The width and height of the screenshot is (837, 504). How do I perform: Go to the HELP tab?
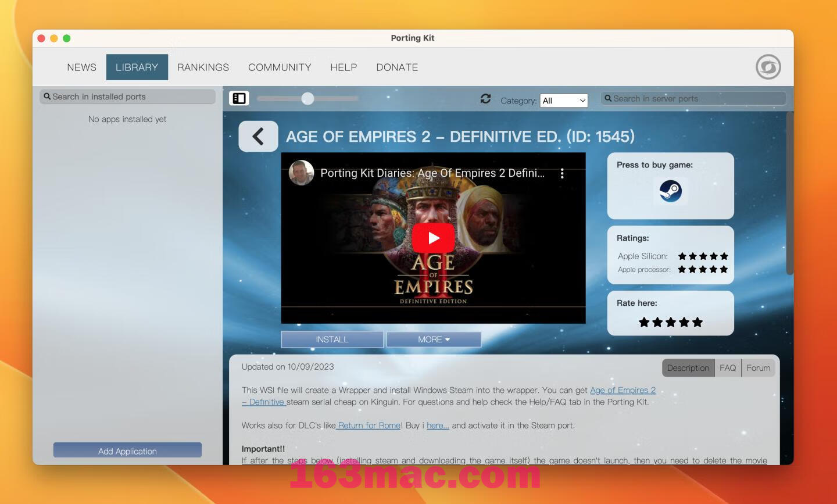coord(344,67)
